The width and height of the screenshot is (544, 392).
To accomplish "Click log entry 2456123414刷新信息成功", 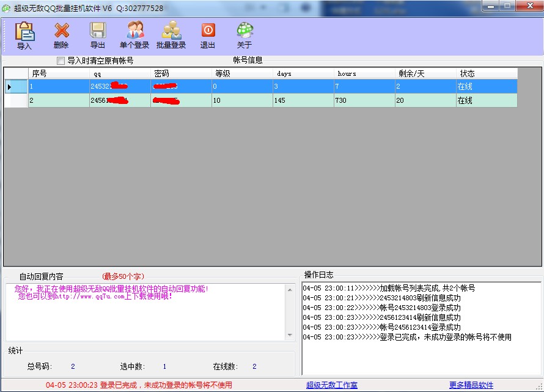I will (381, 317).
